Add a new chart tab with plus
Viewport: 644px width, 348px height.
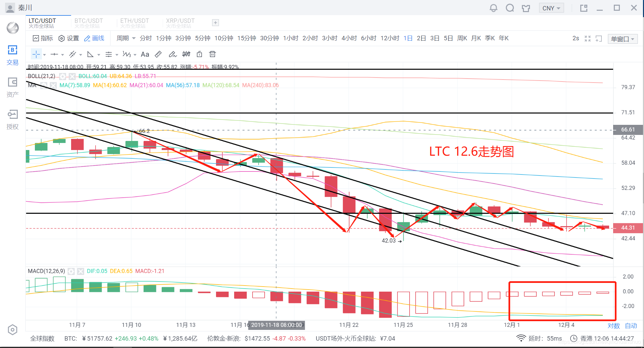pos(216,23)
